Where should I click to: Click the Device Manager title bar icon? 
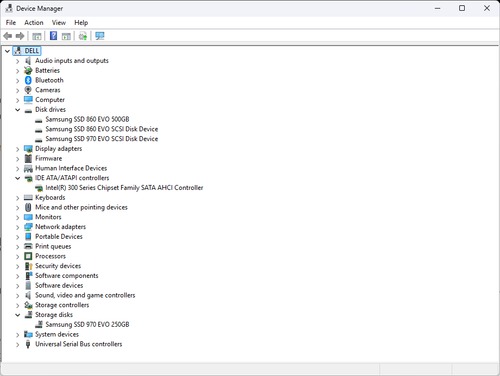[x=9, y=8]
